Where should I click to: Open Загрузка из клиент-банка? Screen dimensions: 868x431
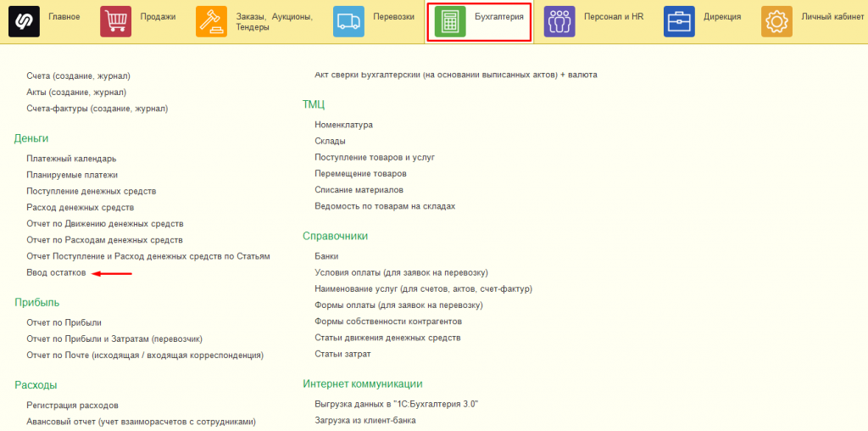[x=365, y=421]
